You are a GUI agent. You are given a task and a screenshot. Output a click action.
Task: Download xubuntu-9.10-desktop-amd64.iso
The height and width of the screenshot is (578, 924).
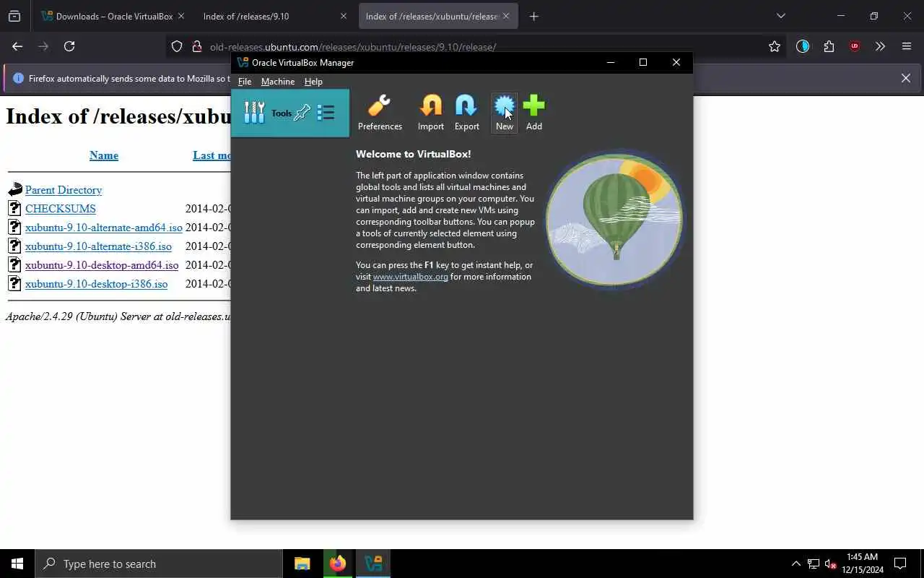102,265
